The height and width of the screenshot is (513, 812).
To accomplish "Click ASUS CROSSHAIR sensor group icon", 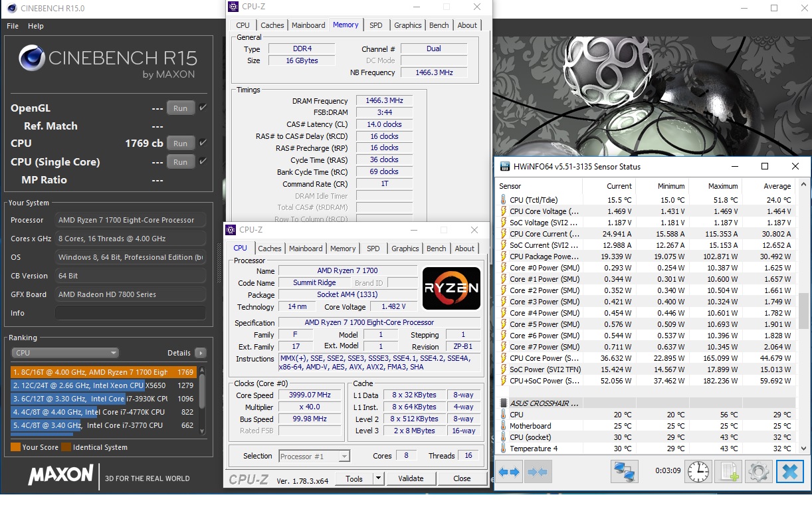I will 503,403.
